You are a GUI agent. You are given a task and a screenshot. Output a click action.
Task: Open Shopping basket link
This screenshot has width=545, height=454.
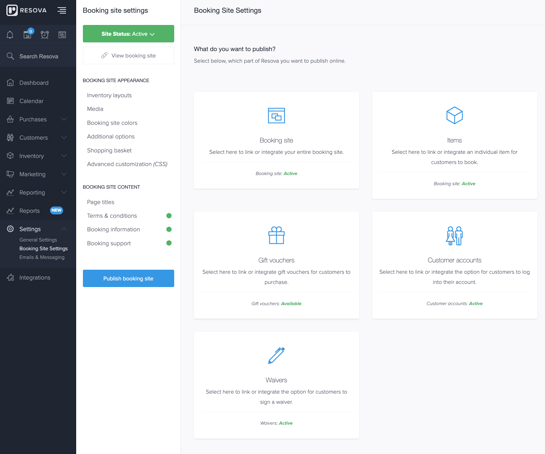(x=109, y=150)
